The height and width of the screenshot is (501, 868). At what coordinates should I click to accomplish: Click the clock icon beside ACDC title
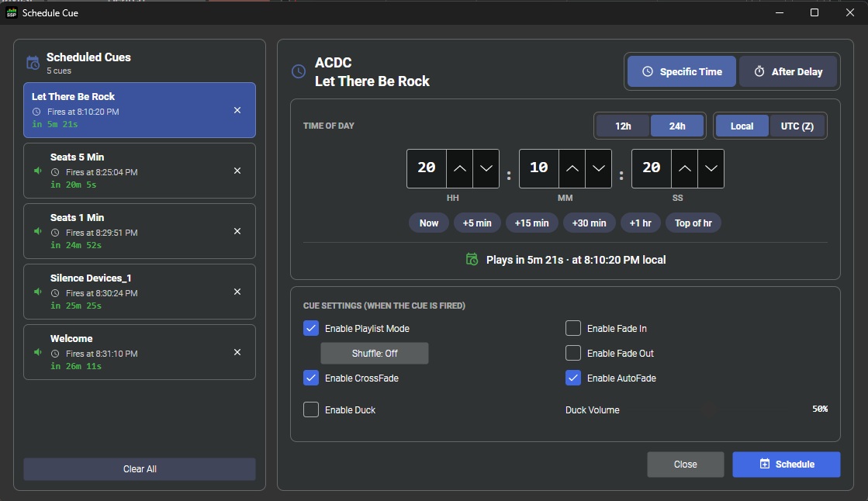[x=299, y=71]
